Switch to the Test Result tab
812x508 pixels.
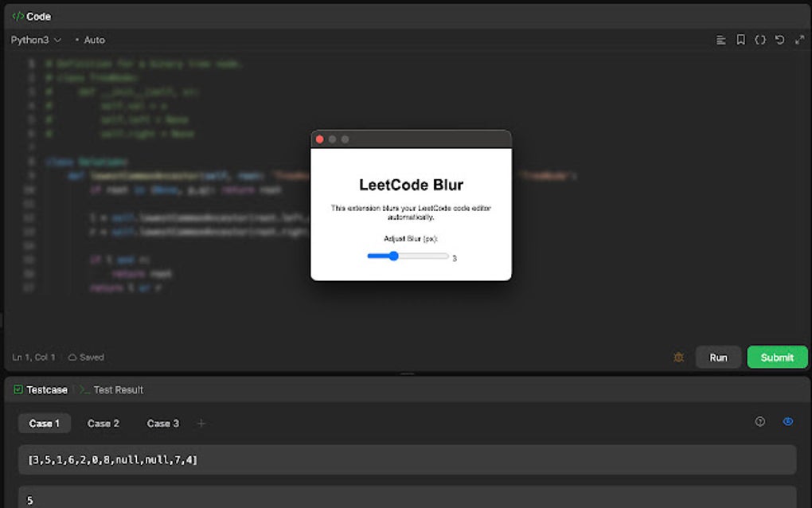(119, 389)
